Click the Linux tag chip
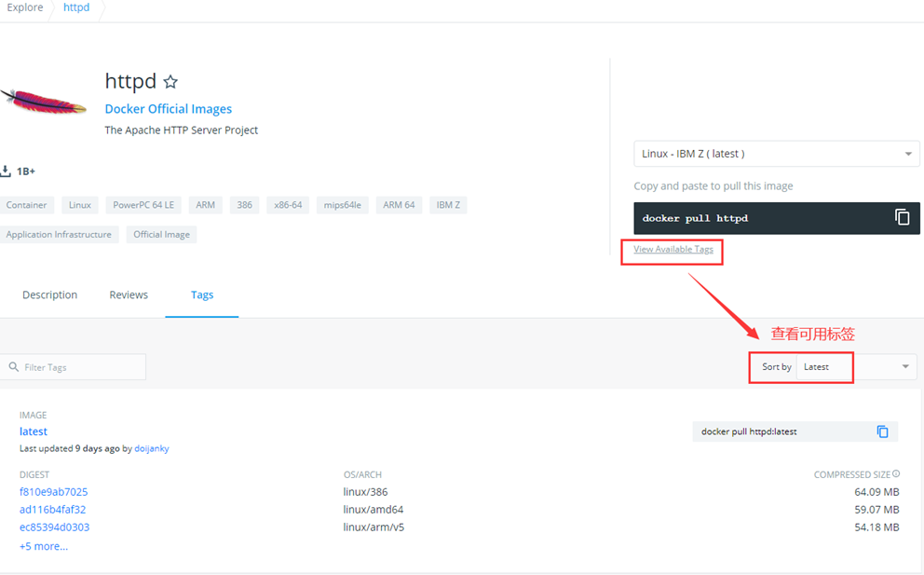924x575 pixels. (80, 205)
